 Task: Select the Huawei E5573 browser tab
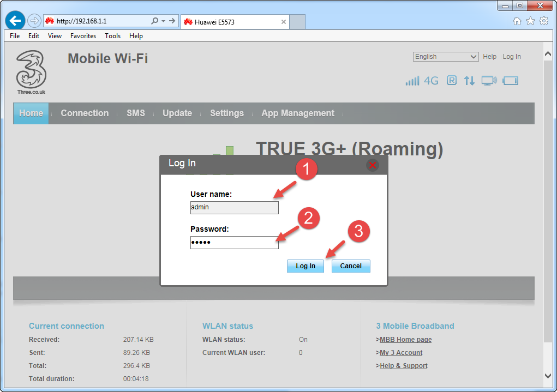pyautogui.click(x=235, y=22)
